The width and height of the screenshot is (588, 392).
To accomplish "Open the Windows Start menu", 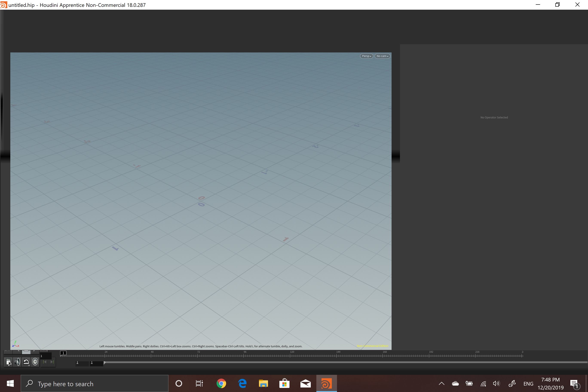I will coord(10,383).
